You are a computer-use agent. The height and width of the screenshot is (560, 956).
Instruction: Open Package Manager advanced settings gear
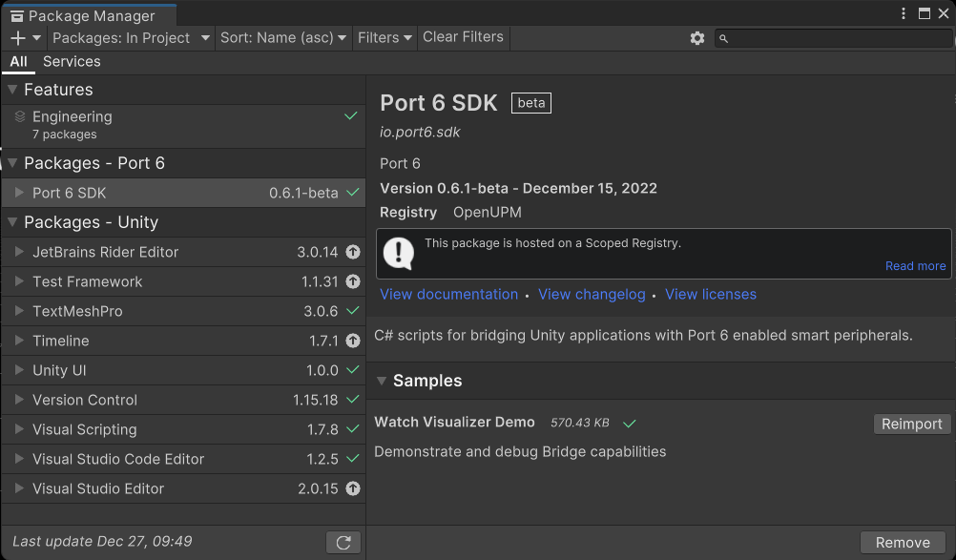(x=696, y=38)
